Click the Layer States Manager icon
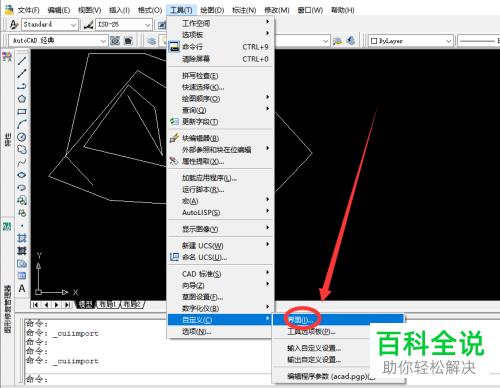 click(350, 41)
